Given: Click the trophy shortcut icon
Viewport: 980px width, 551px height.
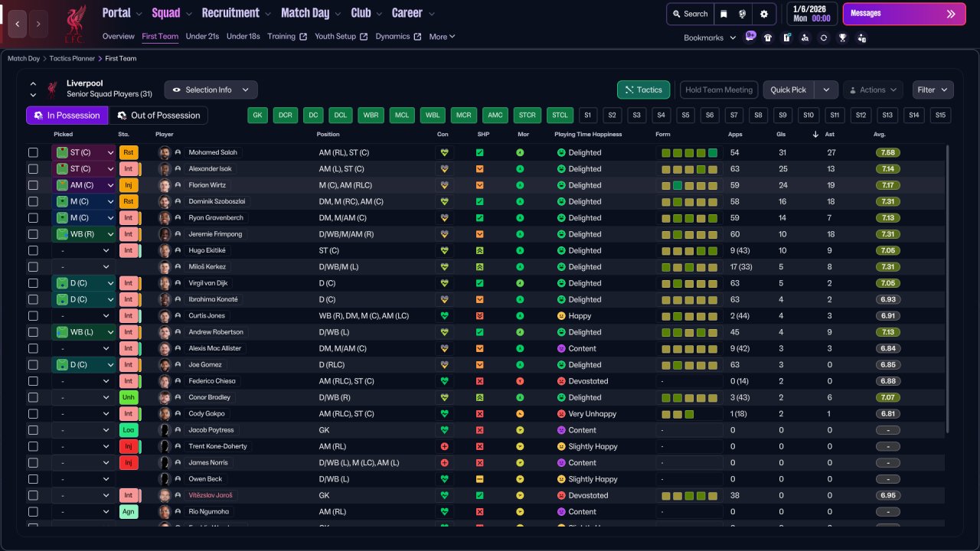Looking at the screenshot, I should click(x=842, y=37).
